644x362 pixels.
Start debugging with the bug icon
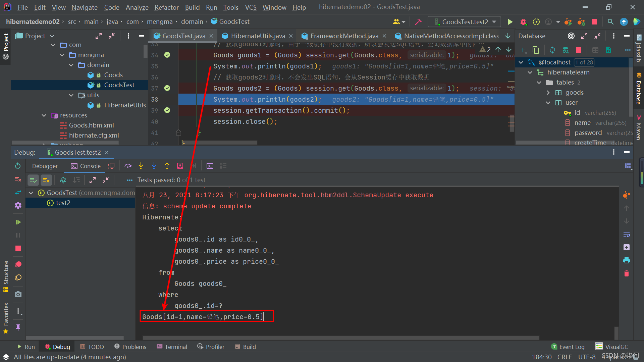click(x=523, y=22)
